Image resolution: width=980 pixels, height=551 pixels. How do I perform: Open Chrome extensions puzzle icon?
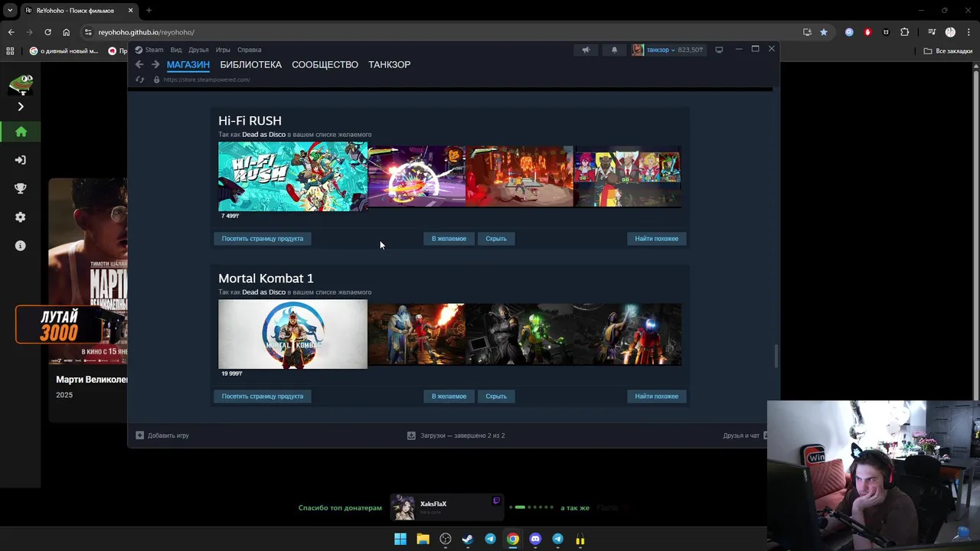click(905, 32)
